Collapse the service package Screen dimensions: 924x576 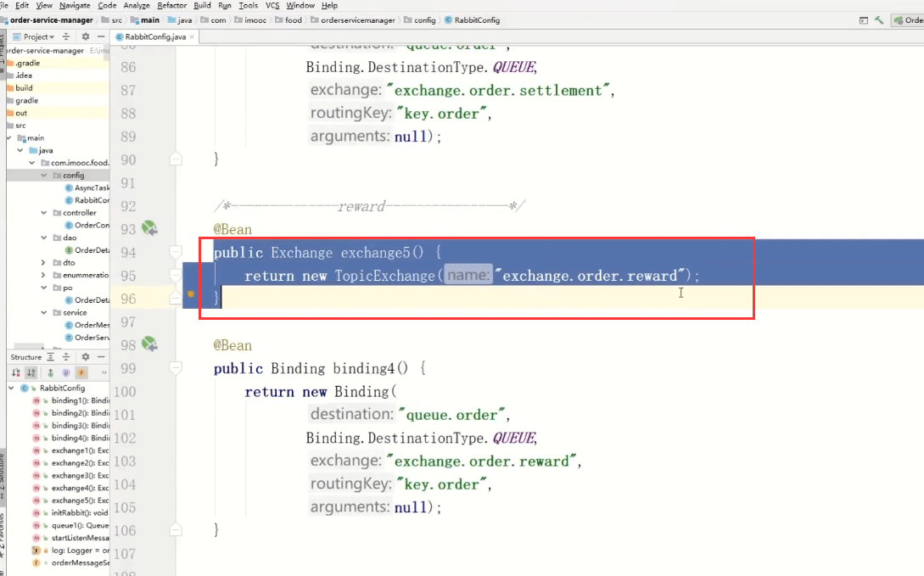44,312
